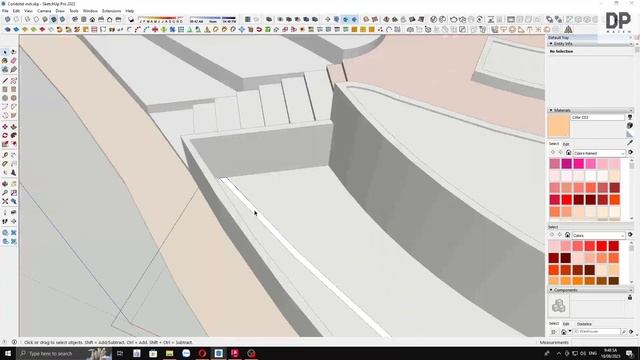The image size is (640, 360).
Task: Switch to Top standard view
Action: click(x=84, y=19)
